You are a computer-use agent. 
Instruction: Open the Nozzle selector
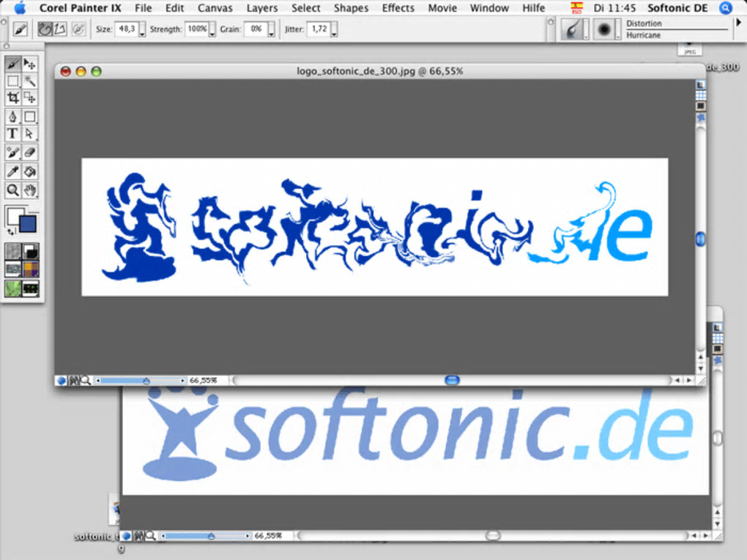point(31,288)
